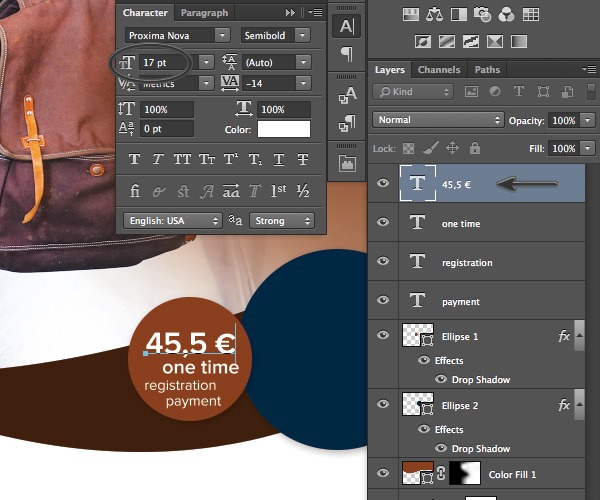Toggle Faux Italic text style

[x=158, y=159]
